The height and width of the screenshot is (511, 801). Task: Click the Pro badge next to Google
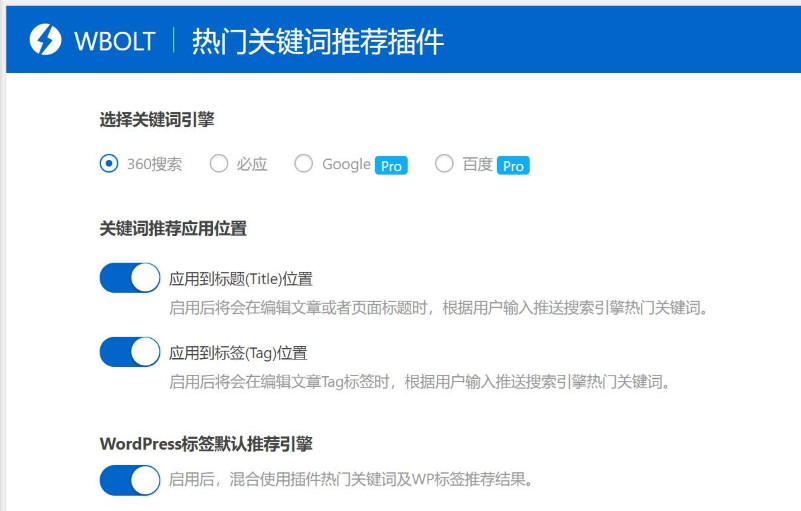391,166
